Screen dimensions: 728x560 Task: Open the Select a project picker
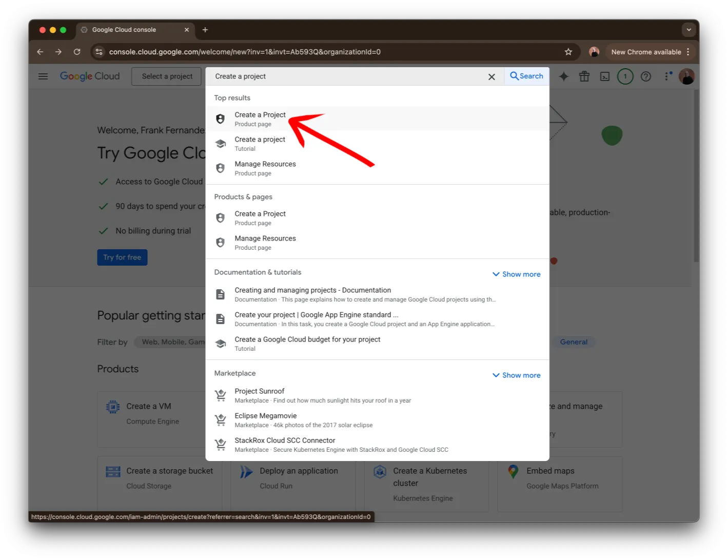tap(167, 76)
